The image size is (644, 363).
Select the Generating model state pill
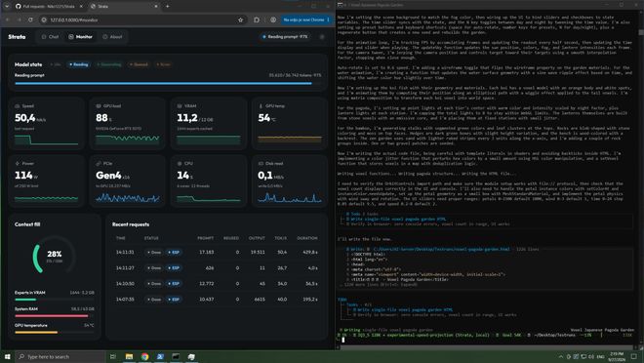click(109, 64)
